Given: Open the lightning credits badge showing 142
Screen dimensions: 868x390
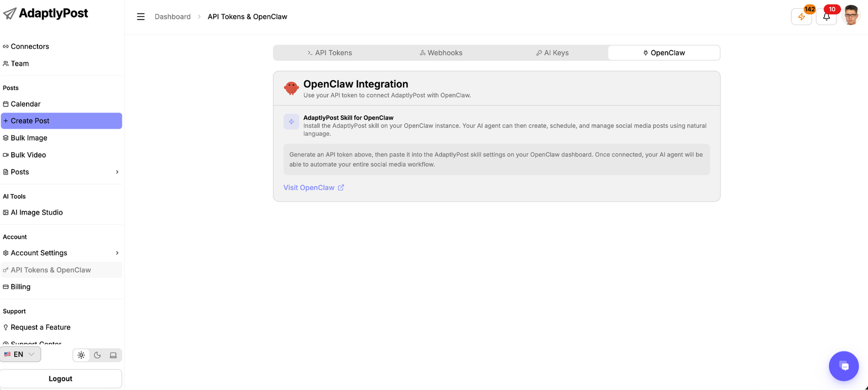Looking at the screenshot, I should pos(802,16).
